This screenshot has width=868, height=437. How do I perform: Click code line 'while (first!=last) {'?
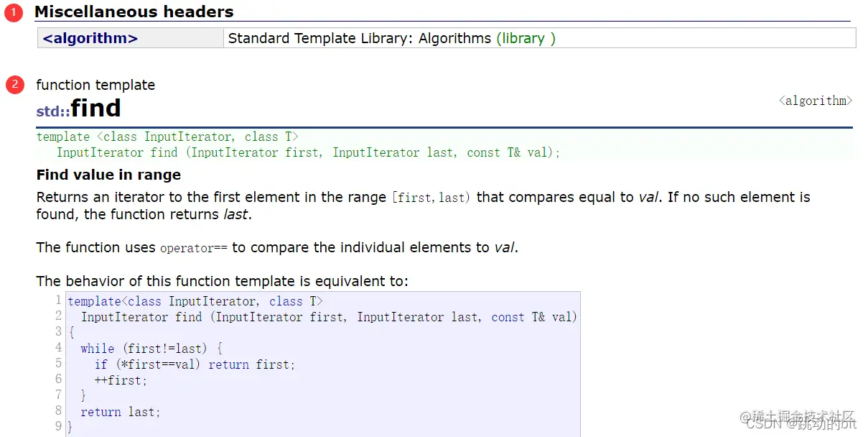(151, 349)
